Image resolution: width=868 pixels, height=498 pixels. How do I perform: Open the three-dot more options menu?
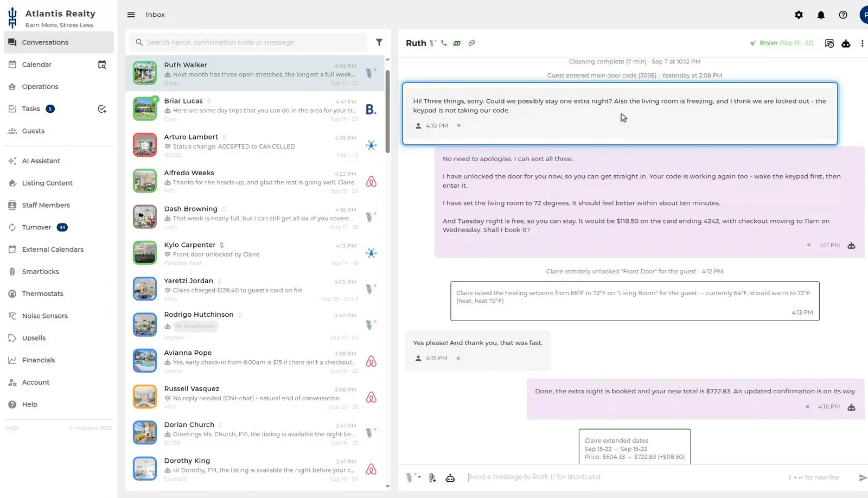[x=862, y=43]
